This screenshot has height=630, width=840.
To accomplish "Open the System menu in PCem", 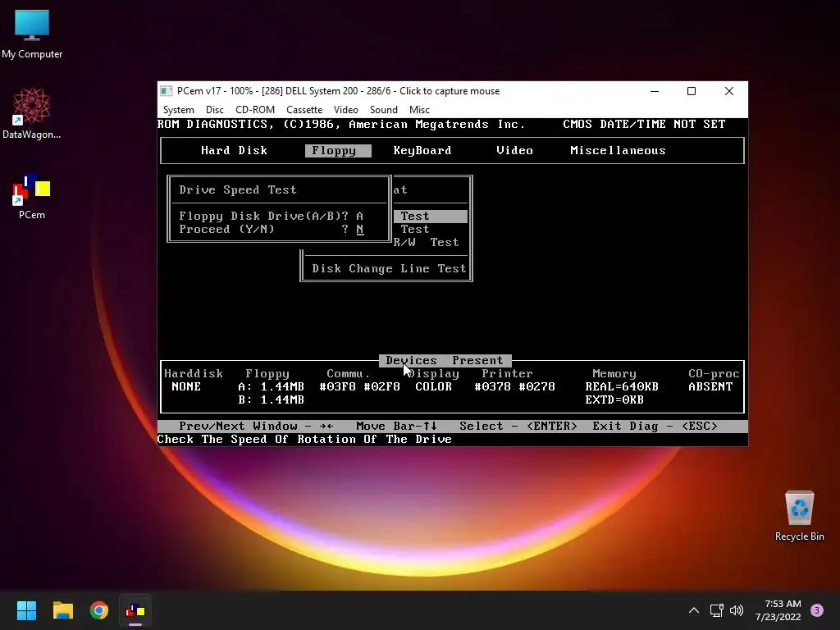I will click(178, 110).
